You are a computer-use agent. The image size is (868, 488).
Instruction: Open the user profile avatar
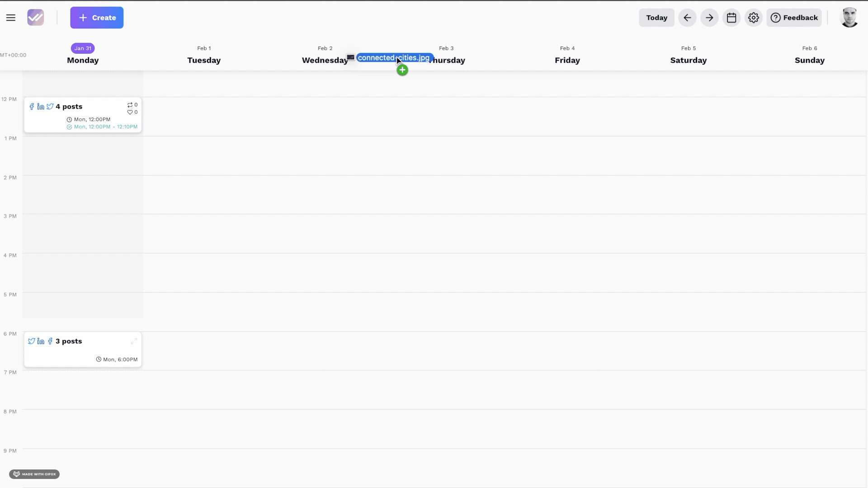(x=849, y=18)
